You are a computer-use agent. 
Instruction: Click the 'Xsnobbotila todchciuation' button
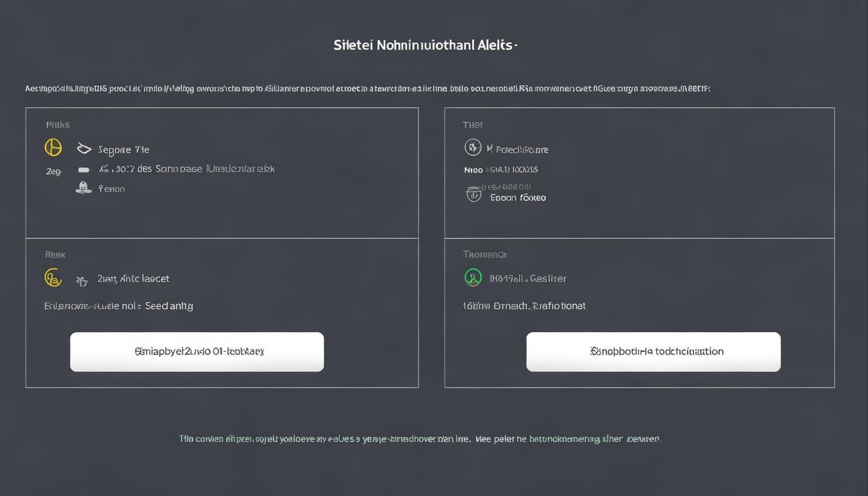[x=653, y=351]
